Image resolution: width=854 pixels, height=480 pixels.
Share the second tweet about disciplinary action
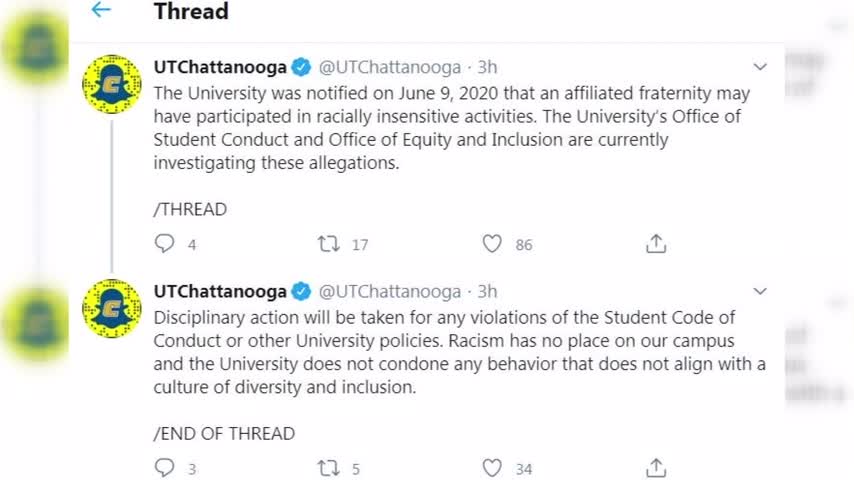click(x=656, y=468)
